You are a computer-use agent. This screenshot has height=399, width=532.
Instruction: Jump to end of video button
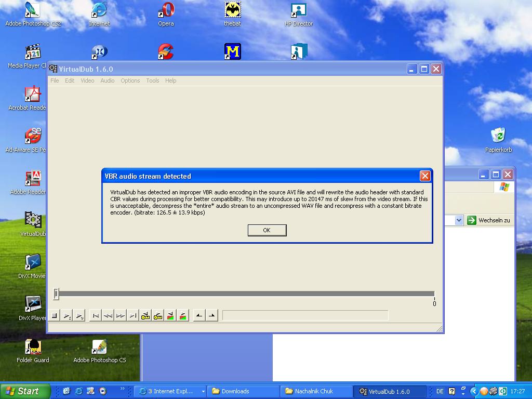point(133,315)
